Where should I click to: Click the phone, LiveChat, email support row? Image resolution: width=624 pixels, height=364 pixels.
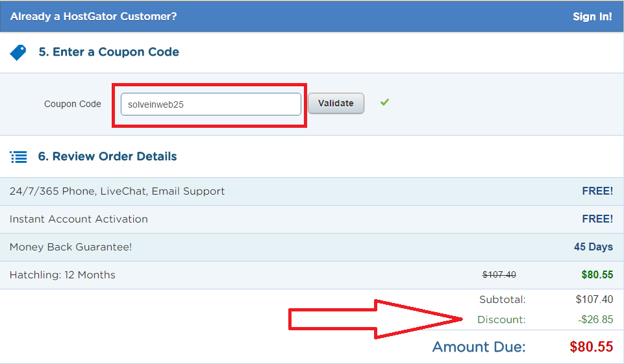click(x=118, y=191)
